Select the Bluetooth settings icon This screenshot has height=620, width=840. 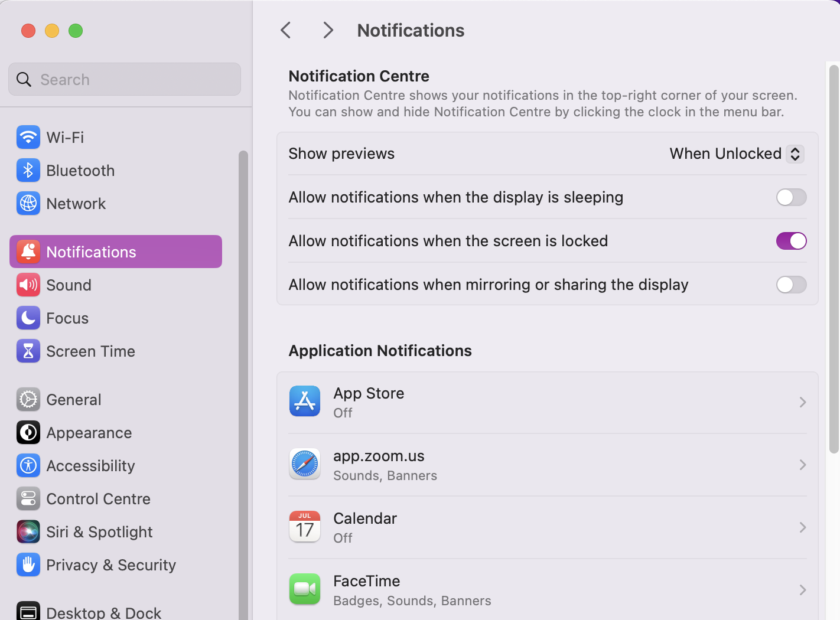pos(28,170)
